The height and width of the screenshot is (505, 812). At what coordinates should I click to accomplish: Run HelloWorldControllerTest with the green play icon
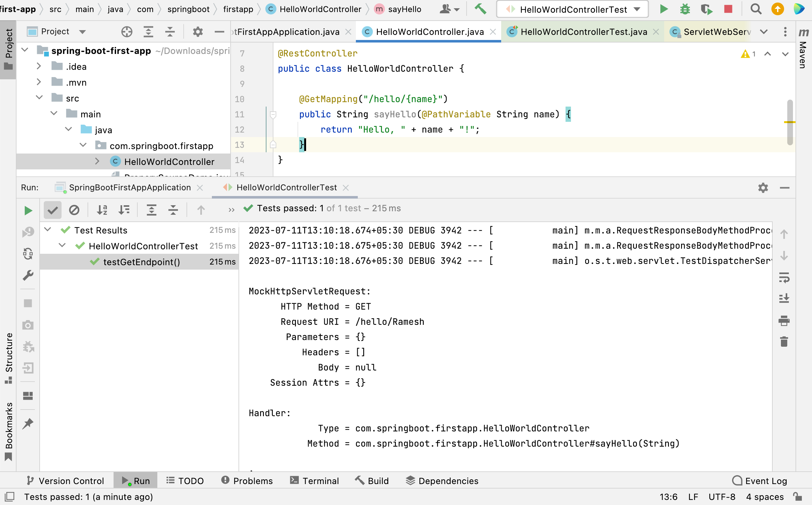click(x=664, y=9)
